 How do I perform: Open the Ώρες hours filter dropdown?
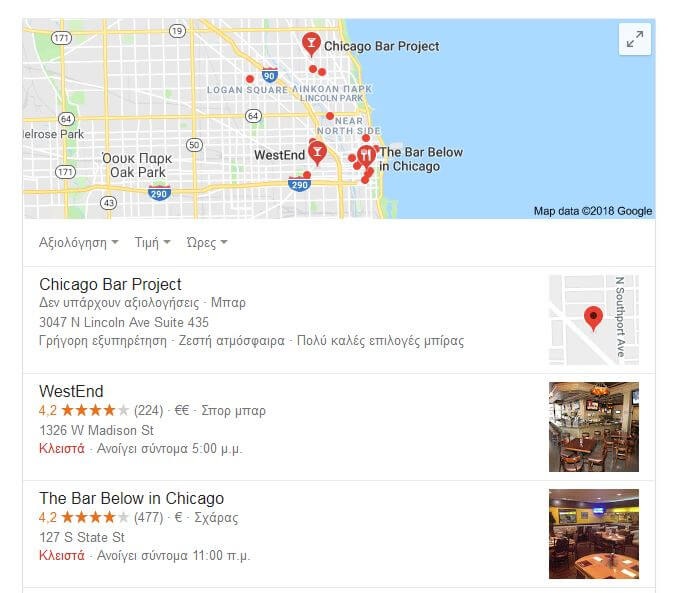pos(207,242)
